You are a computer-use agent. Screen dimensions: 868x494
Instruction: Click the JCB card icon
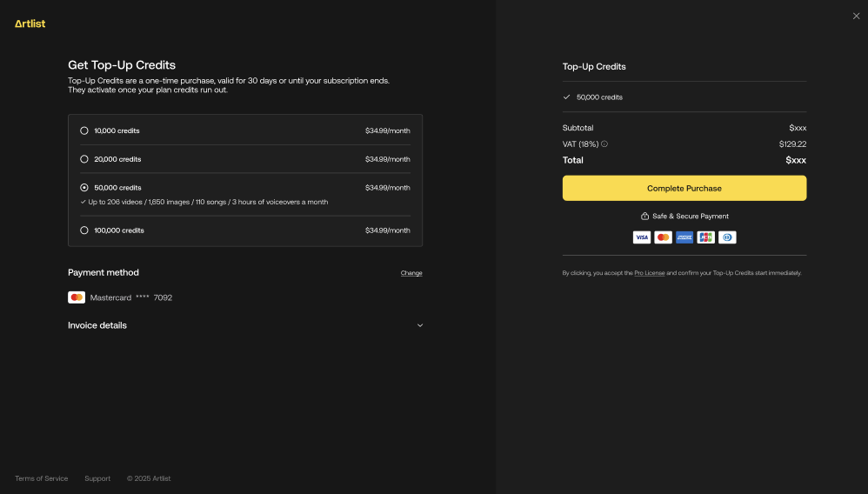[706, 237]
